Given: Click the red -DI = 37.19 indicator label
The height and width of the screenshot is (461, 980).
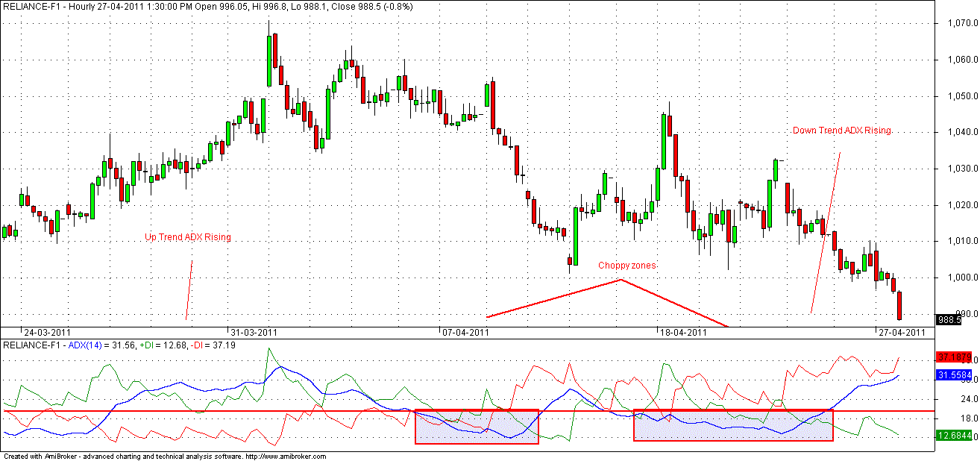Looking at the screenshot, I should pyautogui.click(x=213, y=345).
